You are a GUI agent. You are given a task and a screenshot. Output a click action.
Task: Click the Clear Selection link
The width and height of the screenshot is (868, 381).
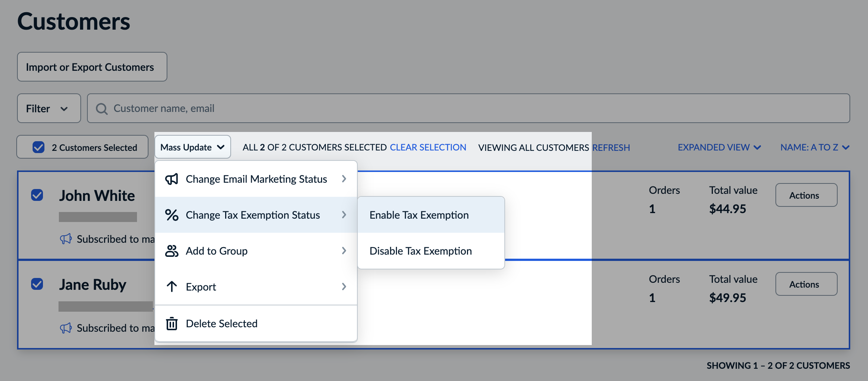(428, 147)
